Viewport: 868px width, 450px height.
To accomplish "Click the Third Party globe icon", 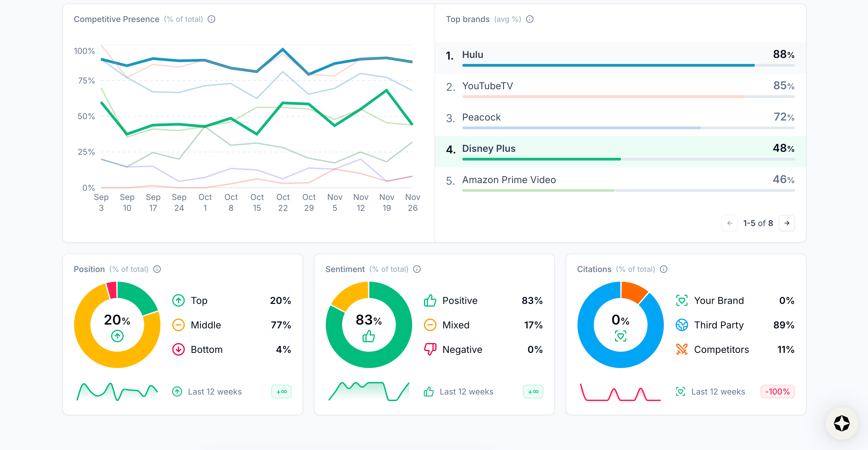I will point(682,325).
